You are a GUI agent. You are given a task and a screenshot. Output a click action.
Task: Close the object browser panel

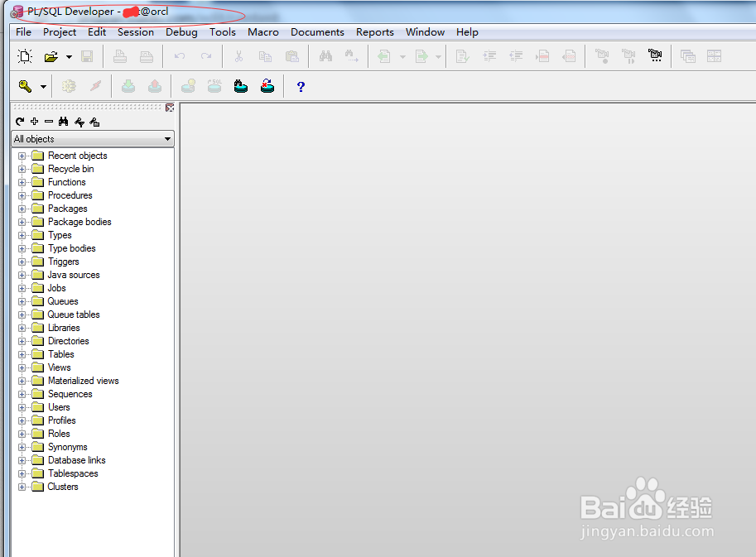pos(170,108)
